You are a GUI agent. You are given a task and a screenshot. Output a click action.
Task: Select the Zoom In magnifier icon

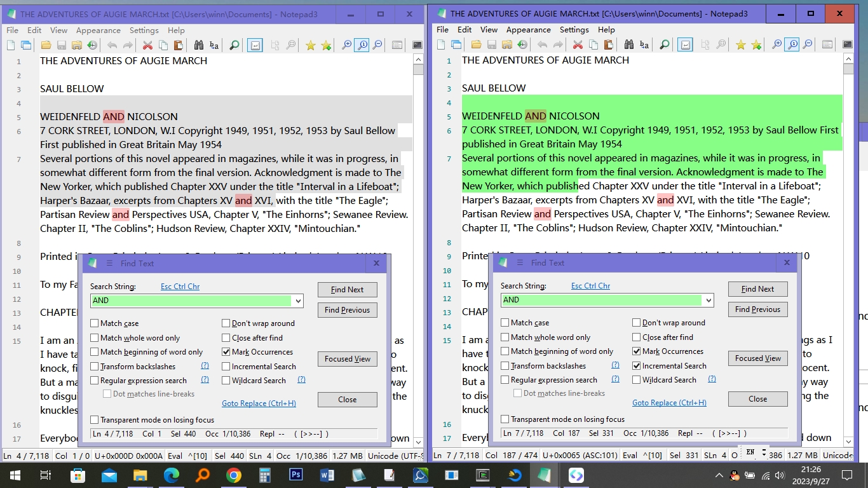point(346,44)
